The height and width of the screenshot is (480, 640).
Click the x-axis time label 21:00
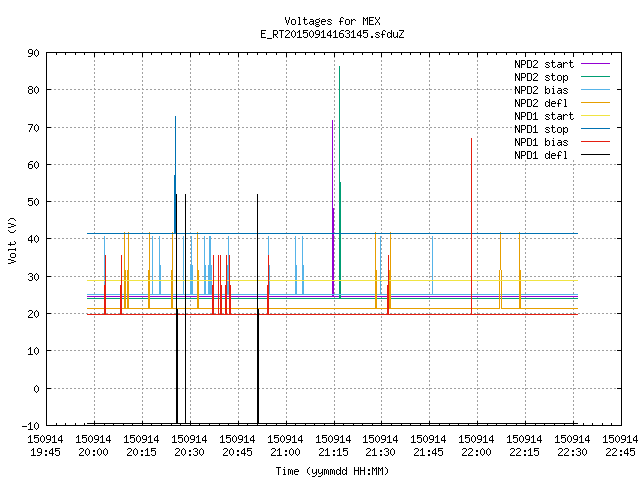(x=285, y=452)
